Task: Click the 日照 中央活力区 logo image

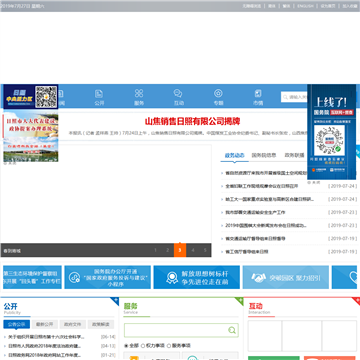Action: pos(19,97)
